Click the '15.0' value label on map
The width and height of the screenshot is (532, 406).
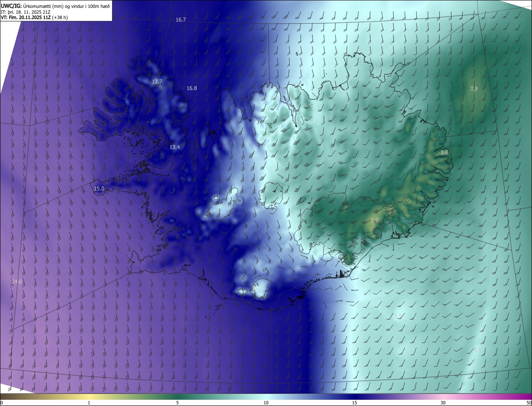coord(99,188)
